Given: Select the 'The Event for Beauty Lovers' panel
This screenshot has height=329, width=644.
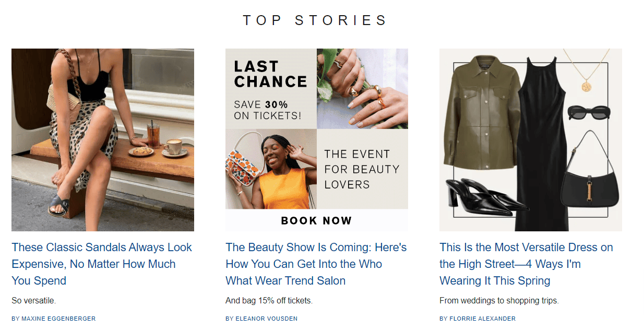Looking at the screenshot, I should point(362,169).
